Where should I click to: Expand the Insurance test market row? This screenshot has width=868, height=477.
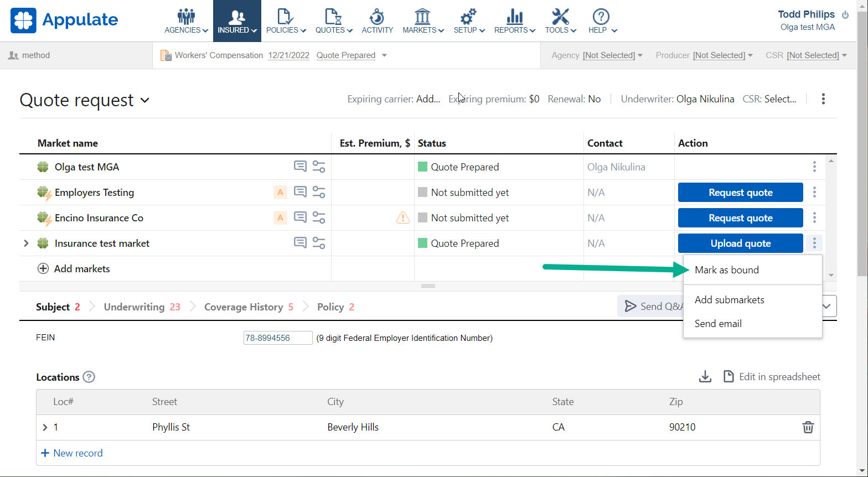26,243
